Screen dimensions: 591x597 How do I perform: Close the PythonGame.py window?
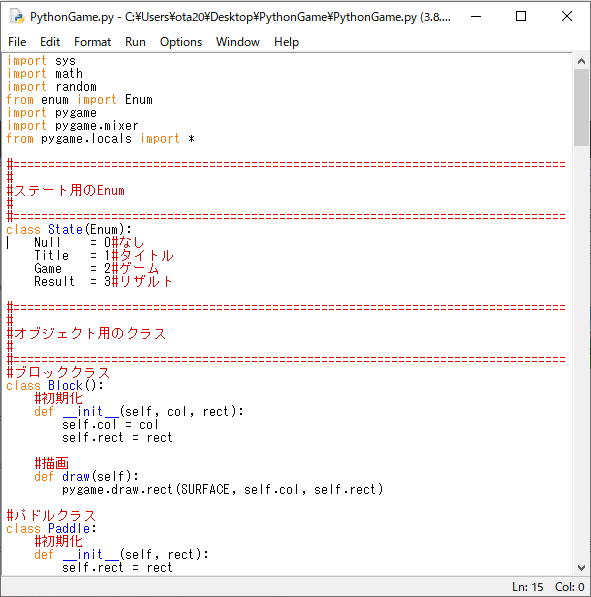567,16
